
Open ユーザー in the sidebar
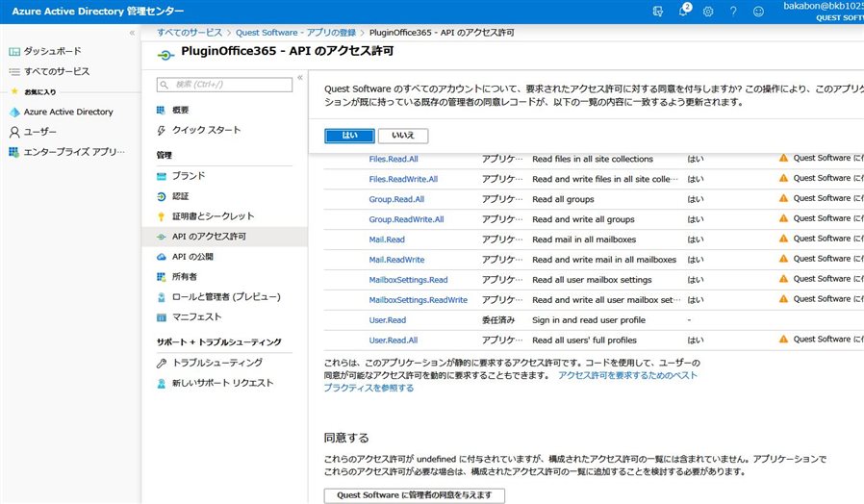pos(39,132)
